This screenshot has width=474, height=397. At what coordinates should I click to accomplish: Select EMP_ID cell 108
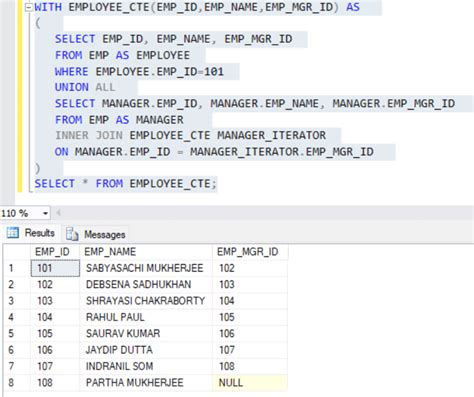pyautogui.click(x=55, y=382)
